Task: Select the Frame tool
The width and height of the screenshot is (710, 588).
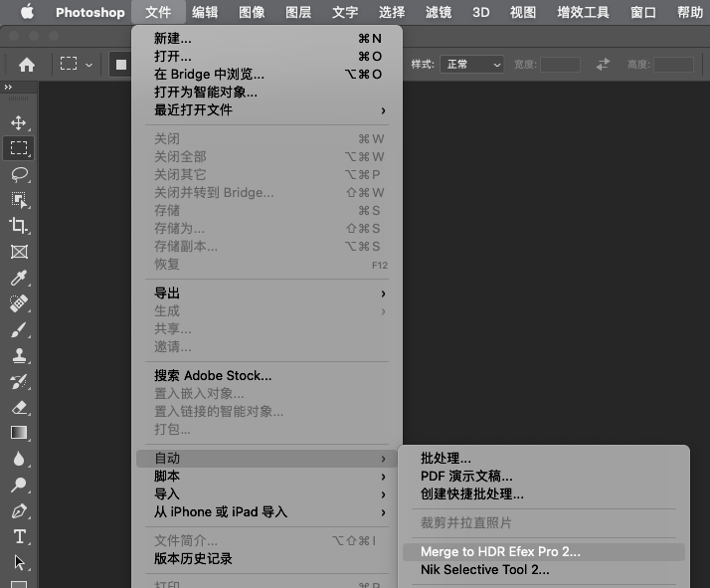Action: (x=19, y=252)
